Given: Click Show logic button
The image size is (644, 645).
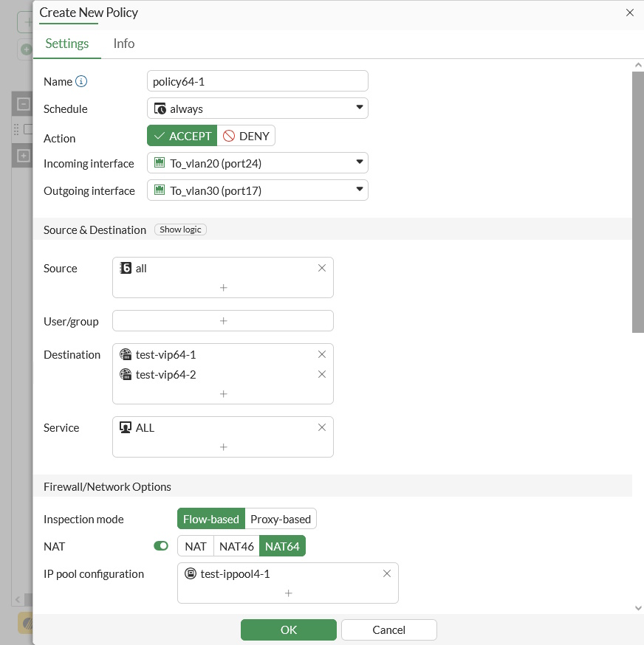Looking at the screenshot, I should pos(180,230).
